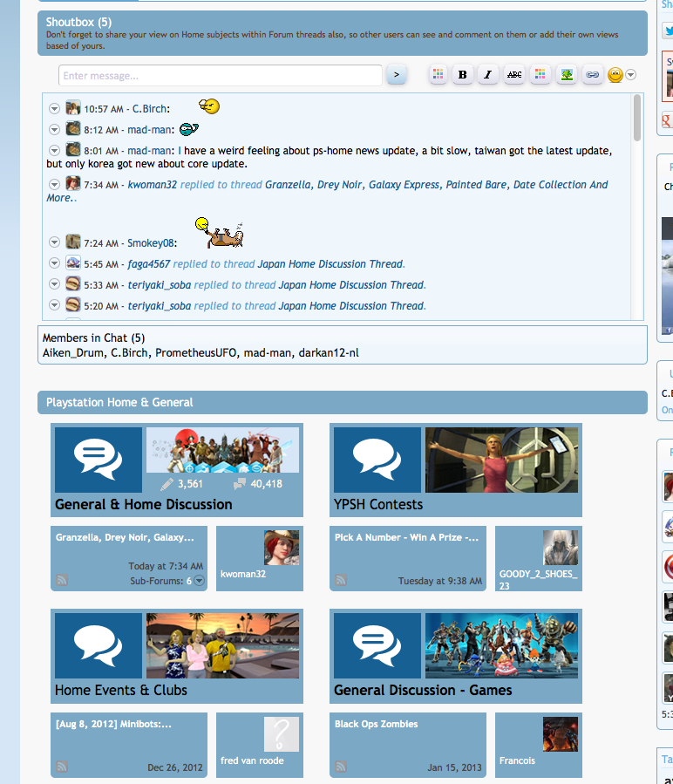
Task: Open the color palette left of Bold
Action: click(x=438, y=75)
